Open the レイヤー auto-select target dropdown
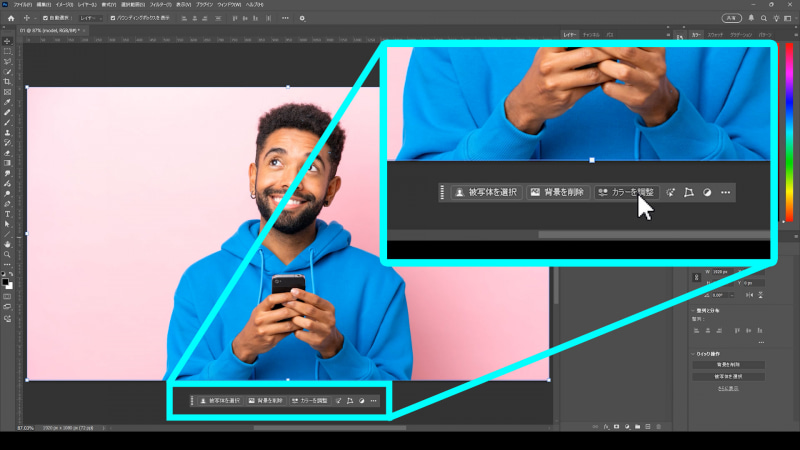800x450 pixels. [x=91, y=18]
